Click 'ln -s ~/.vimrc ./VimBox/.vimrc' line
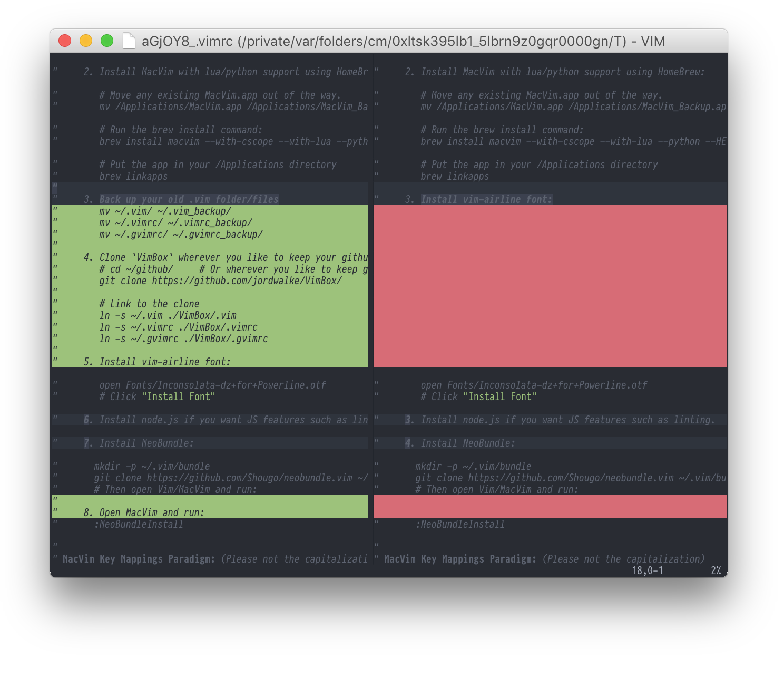The height and width of the screenshot is (677, 784). (179, 327)
